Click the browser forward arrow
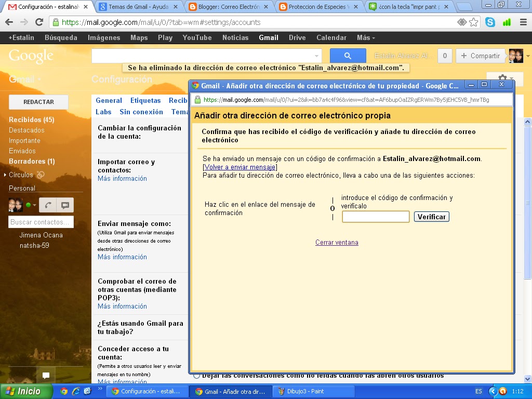 24,22
